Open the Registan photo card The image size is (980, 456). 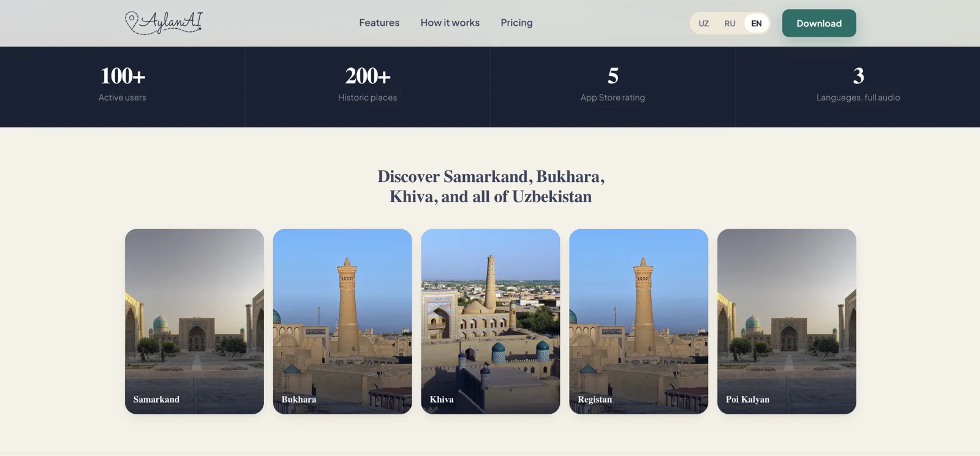click(639, 321)
